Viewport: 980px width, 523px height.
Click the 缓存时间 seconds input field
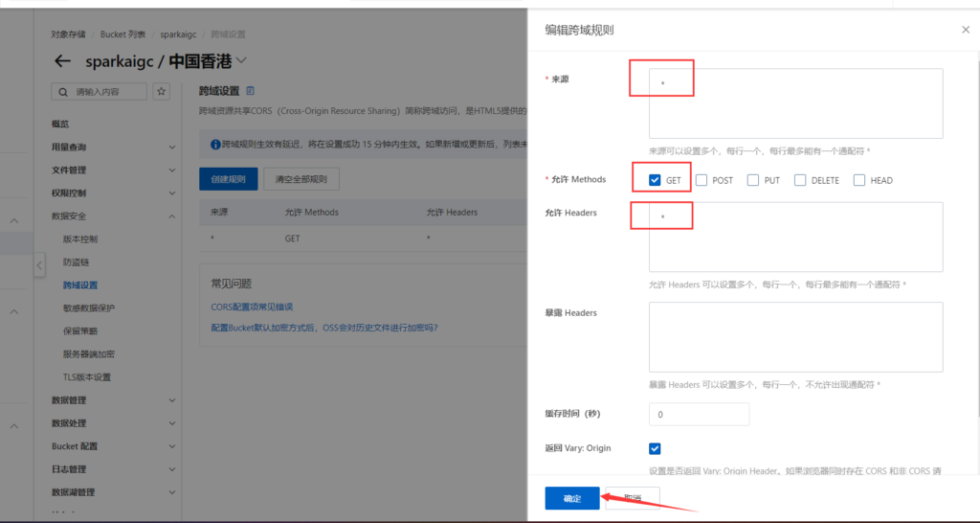coord(699,415)
